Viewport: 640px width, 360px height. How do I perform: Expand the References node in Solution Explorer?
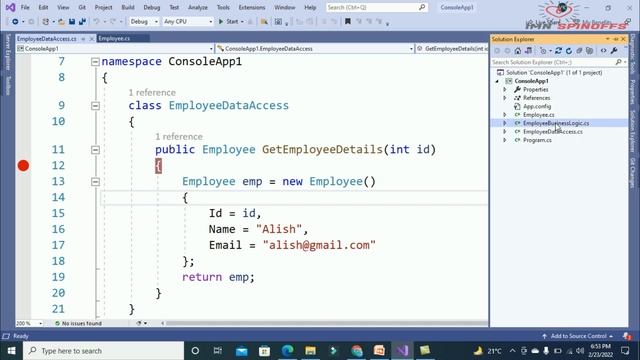(505, 98)
